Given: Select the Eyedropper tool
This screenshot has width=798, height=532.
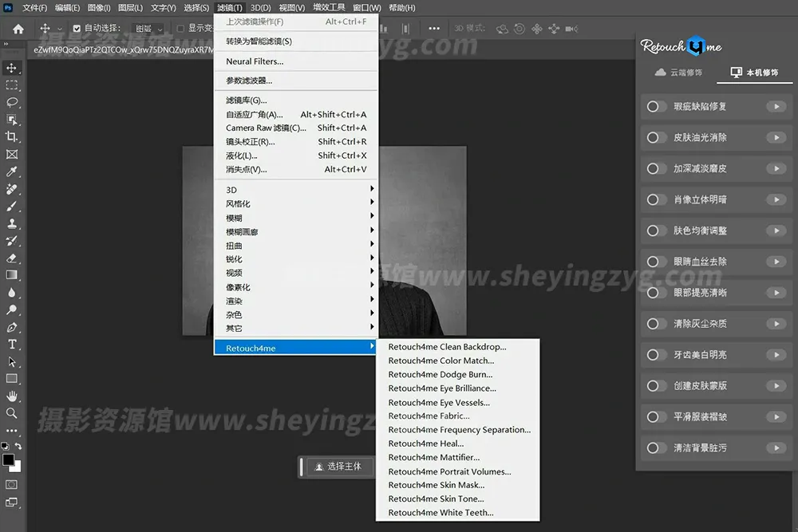Looking at the screenshot, I should [12, 171].
